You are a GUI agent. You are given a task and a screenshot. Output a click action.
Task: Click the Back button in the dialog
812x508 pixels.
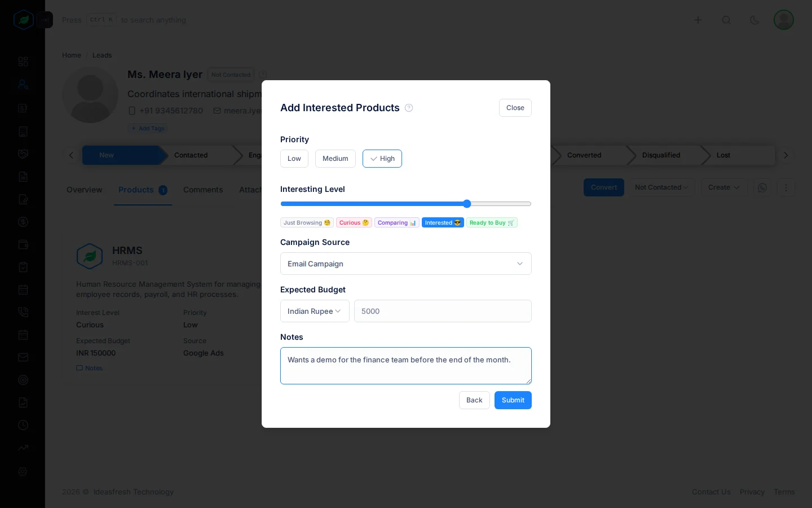click(474, 400)
